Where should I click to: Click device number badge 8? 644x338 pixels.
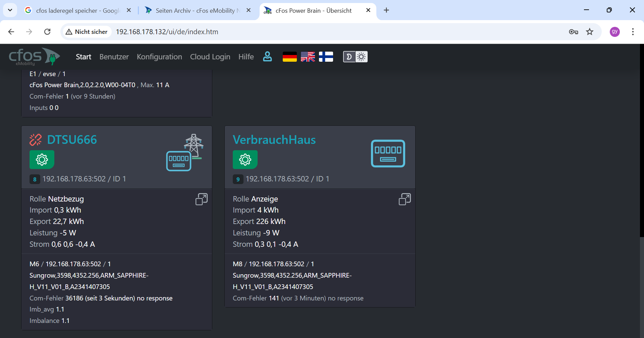coord(35,179)
